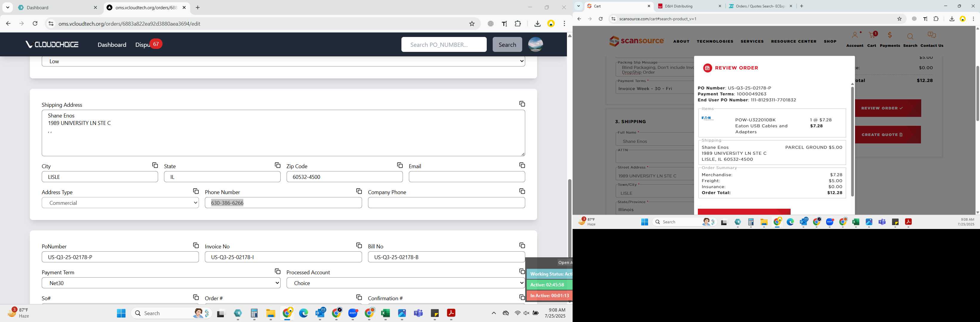This screenshot has height=322, width=980.
Task: Bookmark the OMS page with star
Action: (x=472, y=24)
